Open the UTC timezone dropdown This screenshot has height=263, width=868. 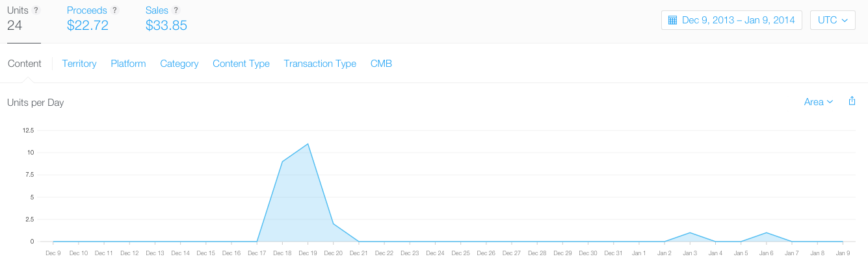[832, 20]
